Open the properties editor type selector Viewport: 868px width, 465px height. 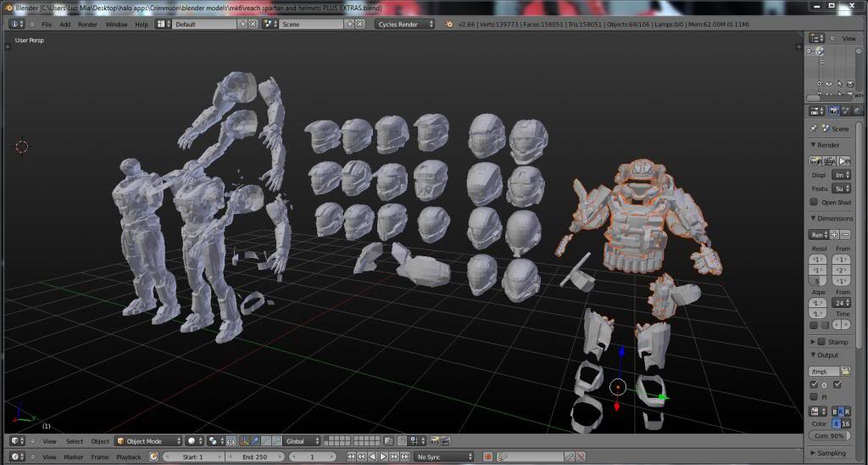817,111
